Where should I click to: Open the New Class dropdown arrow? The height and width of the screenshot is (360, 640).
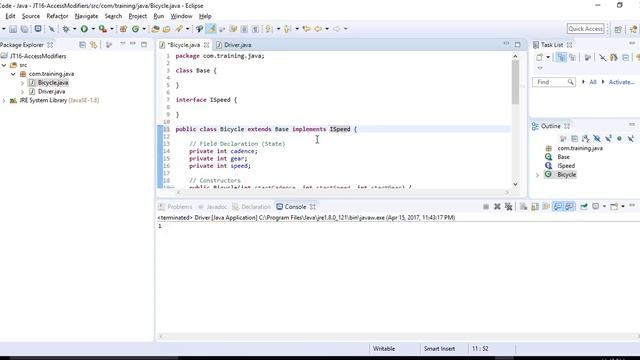coord(144,29)
